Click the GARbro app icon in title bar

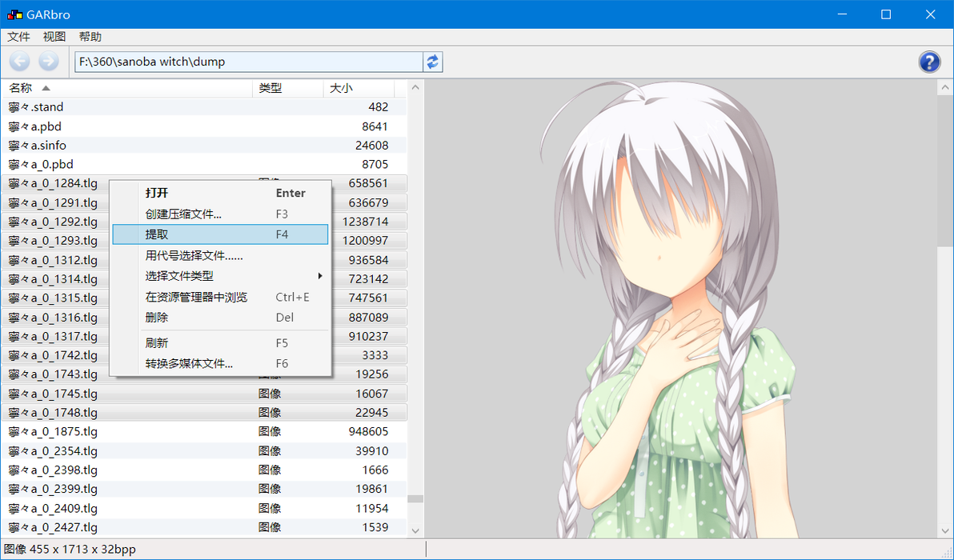pos(14,14)
